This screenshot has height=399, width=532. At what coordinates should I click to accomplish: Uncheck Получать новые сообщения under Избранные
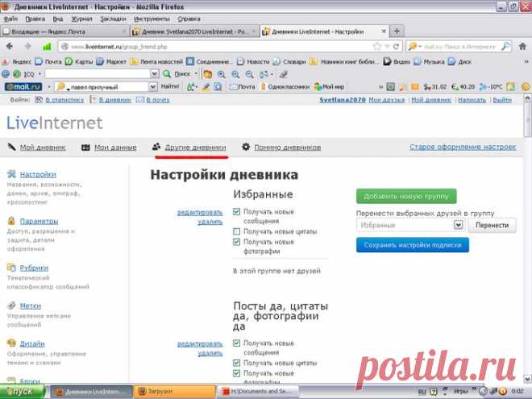point(236,212)
